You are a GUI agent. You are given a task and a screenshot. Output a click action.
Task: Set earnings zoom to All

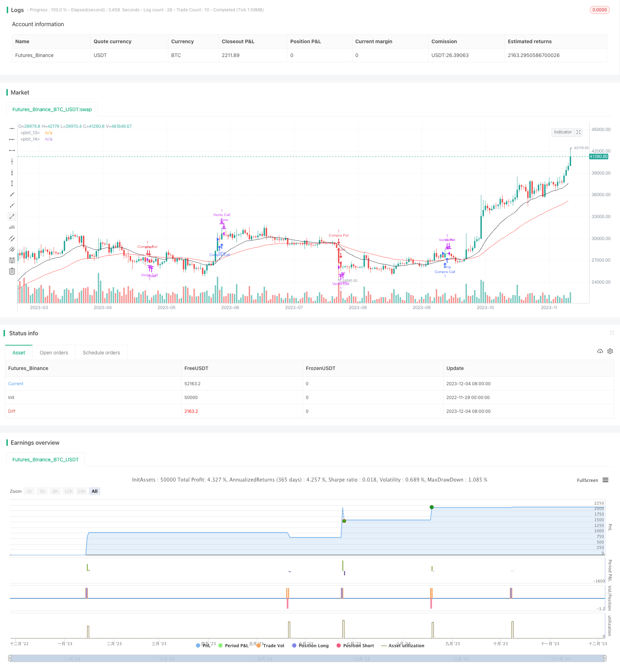[x=95, y=491]
